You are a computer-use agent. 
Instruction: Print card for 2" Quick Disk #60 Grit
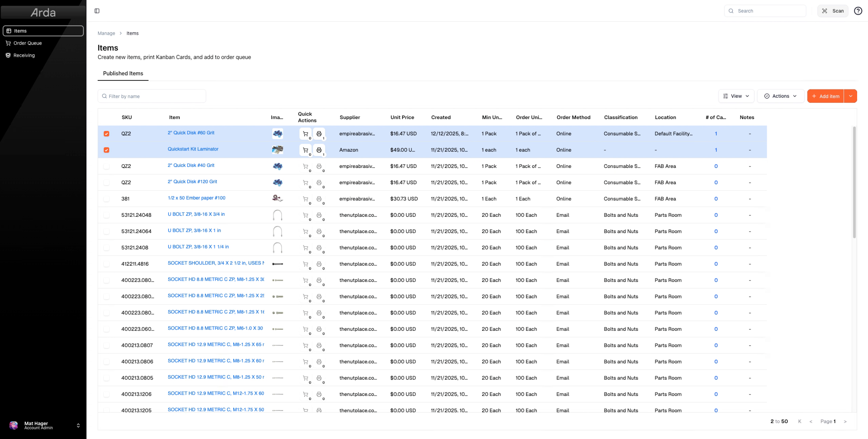(319, 134)
